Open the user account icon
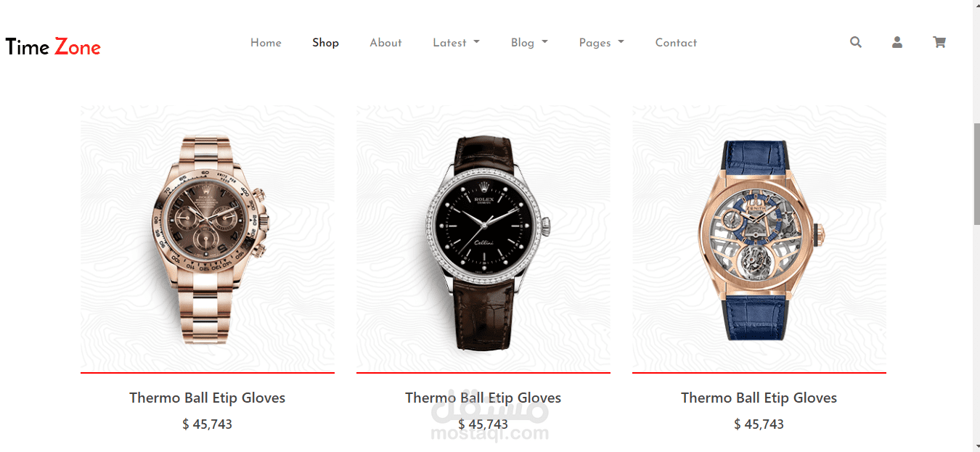 [x=897, y=42]
